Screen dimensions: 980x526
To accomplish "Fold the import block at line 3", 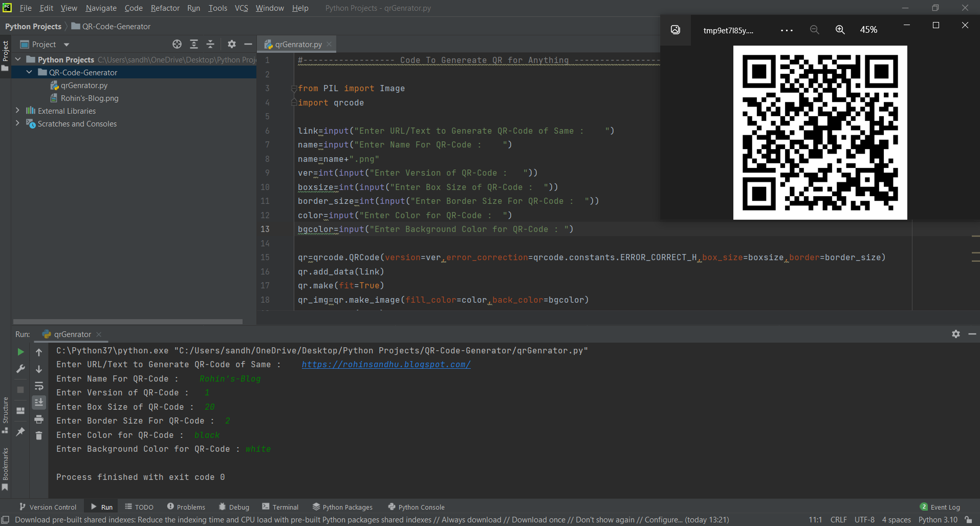I will [x=294, y=89].
